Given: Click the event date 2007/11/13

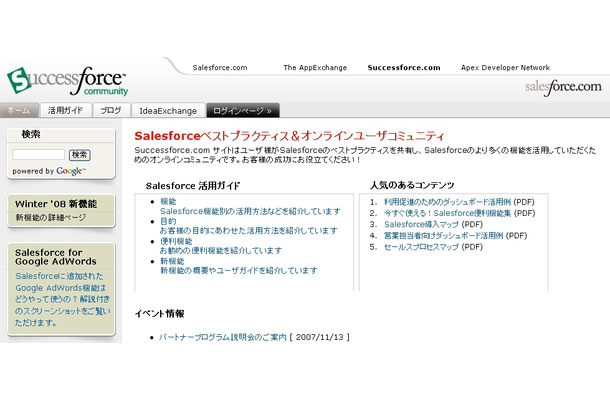Looking at the screenshot, I should [x=319, y=337].
